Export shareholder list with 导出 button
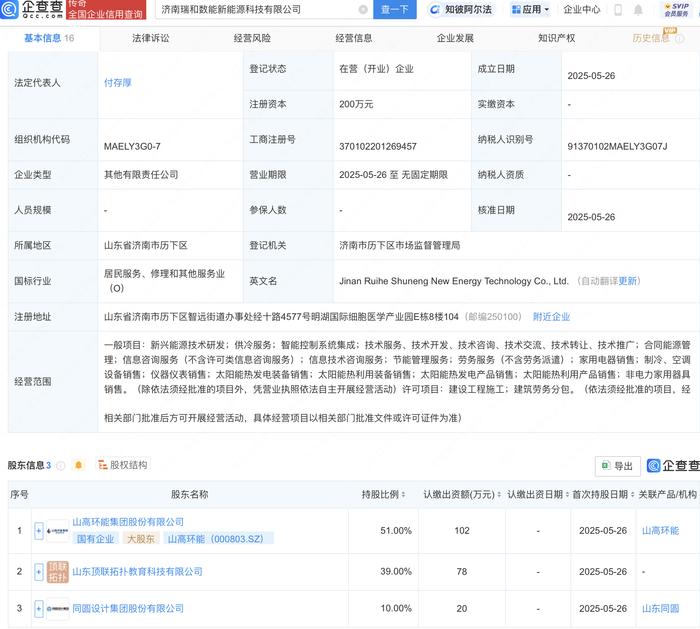 coord(617,466)
